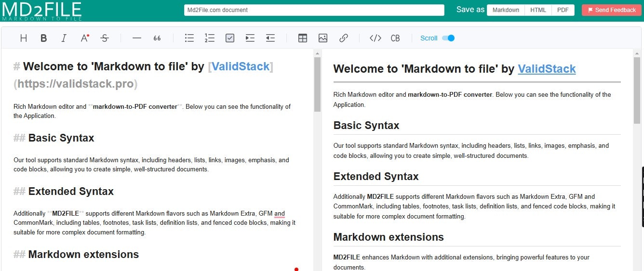
Task: Click 'Extended Syntax' heading in preview
Action: (376, 177)
